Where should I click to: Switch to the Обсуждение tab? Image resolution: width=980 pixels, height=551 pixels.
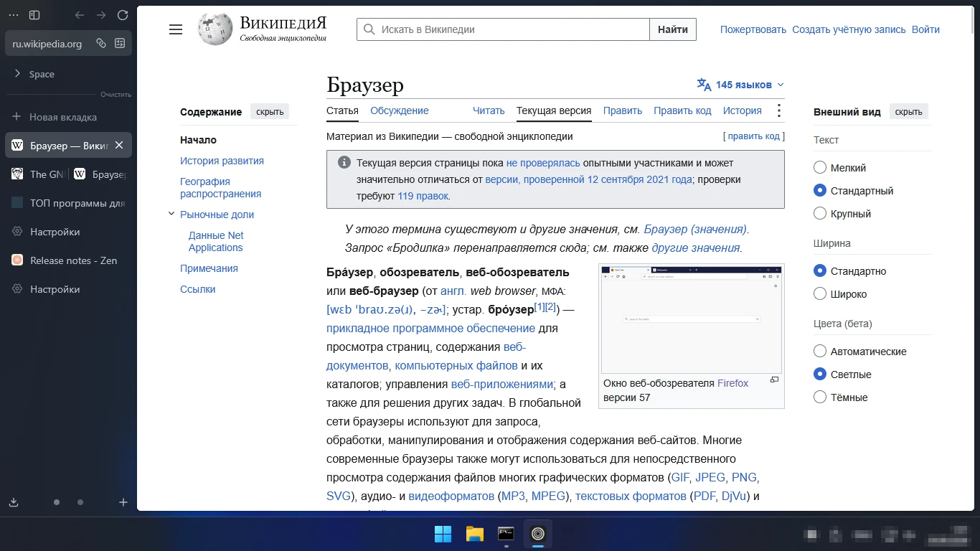pos(400,110)
